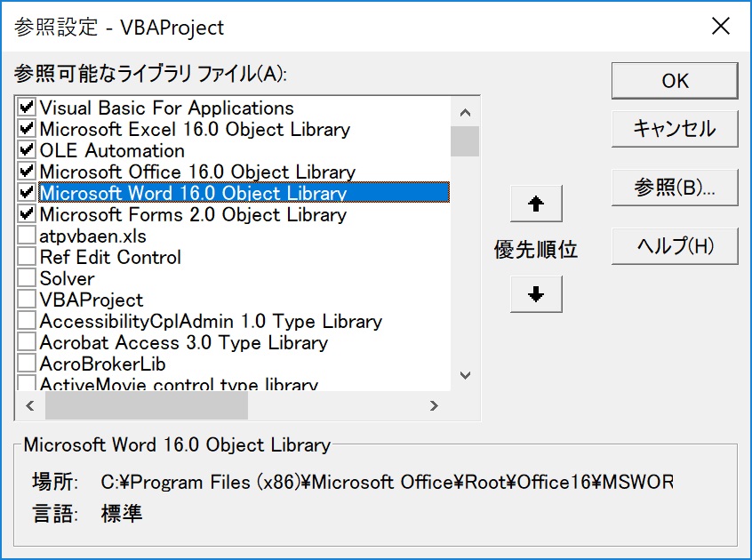Open the 参照(B) browse dialog

(x=674, y=188)
